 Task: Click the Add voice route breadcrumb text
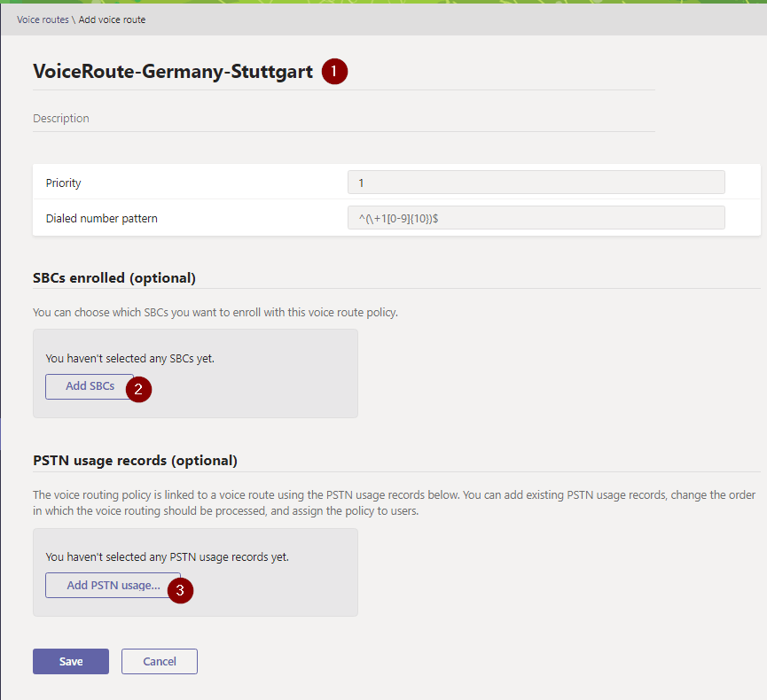click(x=112, y=19)
